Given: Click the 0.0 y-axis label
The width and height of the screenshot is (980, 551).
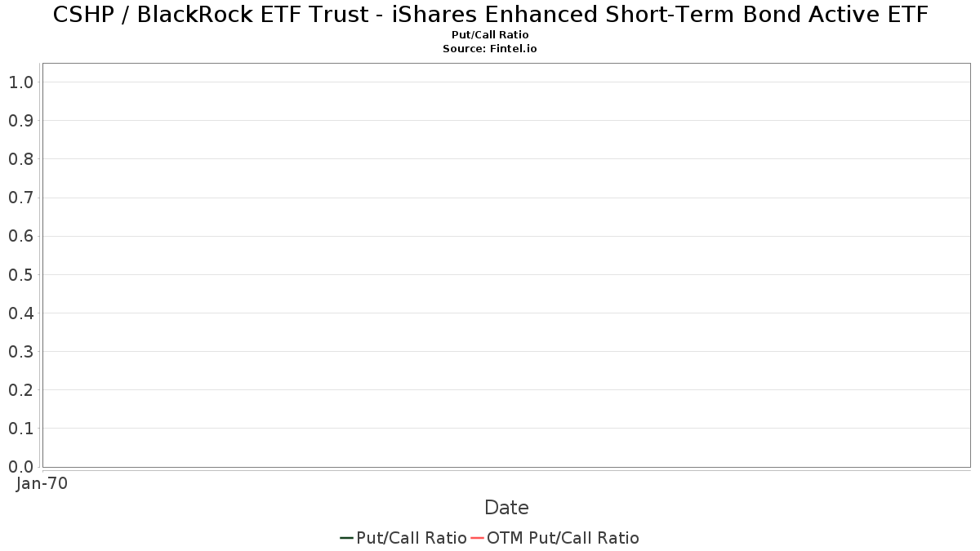Looking at the screenshot, I should coord(21,467).
